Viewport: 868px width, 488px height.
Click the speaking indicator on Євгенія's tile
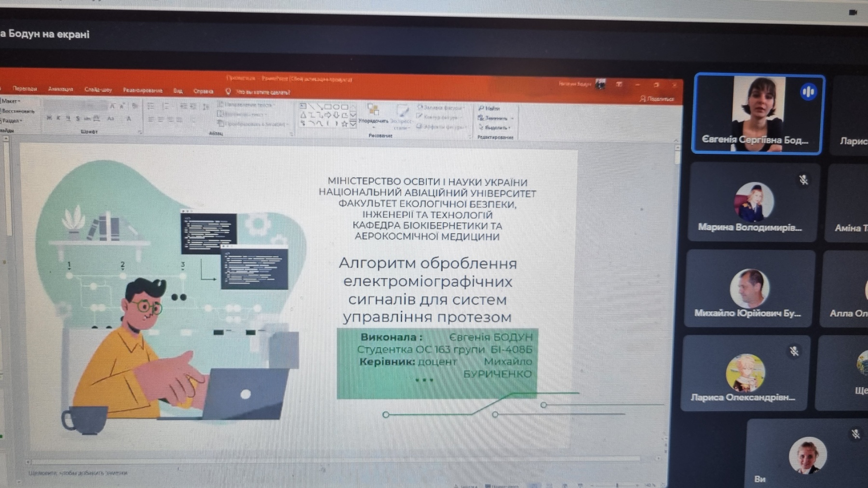[x=808, y=92]
